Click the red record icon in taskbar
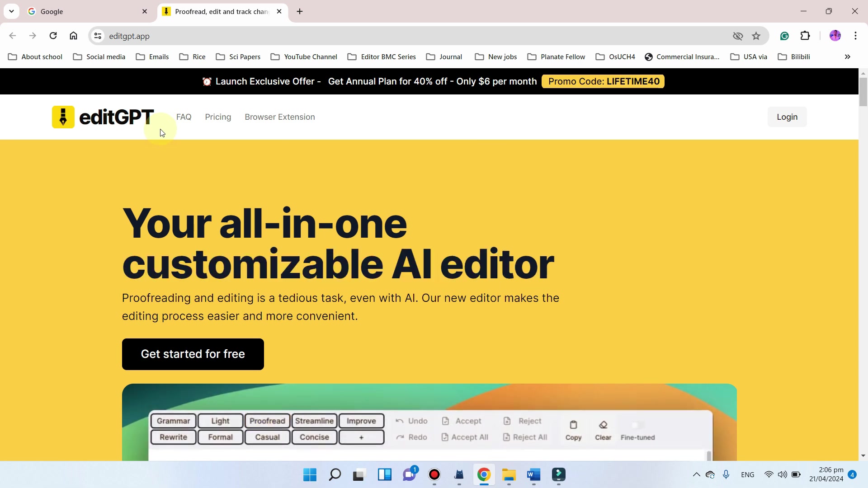The width and height of the screenshot is (868, 488). pos(434,475)
